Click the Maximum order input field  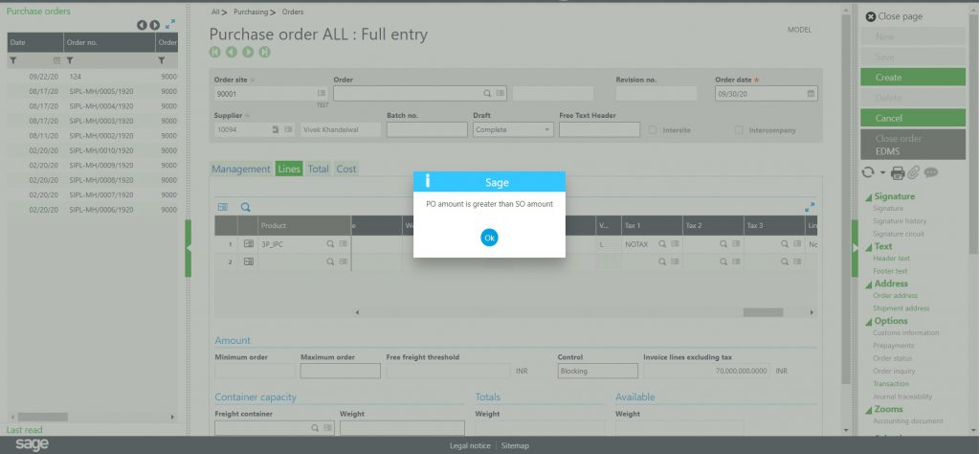(x=340, y=371)
